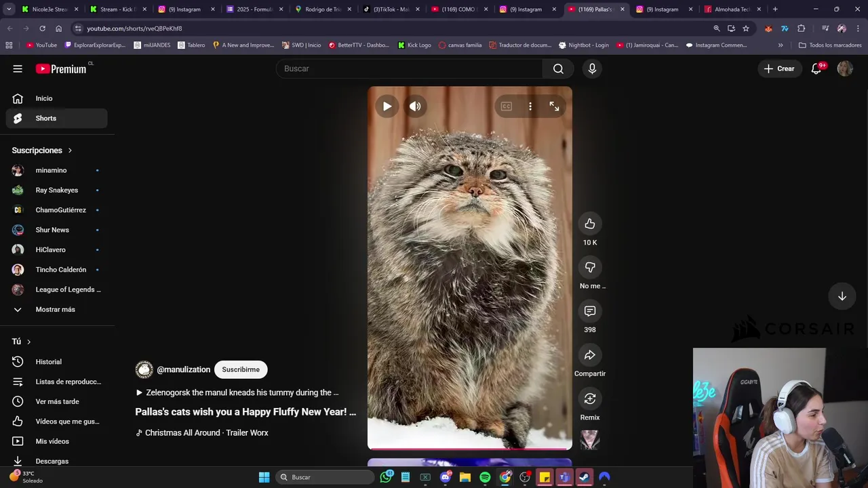The image size is (868, 488).
Task: Click the address bar URL
Action: point(134,28)
